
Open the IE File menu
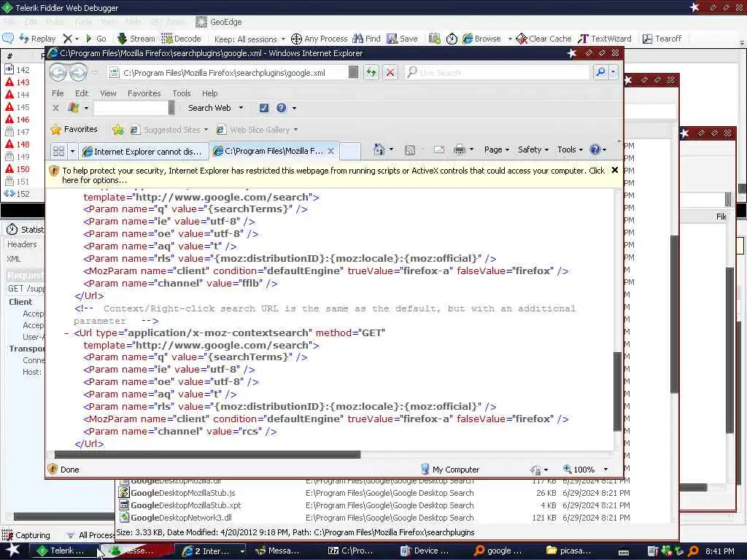coord(58,93)
